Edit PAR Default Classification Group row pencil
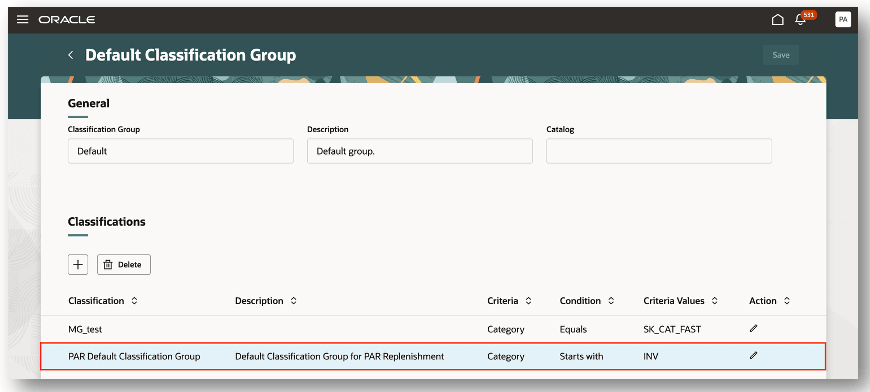This screenshot has height=392, width=870. point(753,355)
